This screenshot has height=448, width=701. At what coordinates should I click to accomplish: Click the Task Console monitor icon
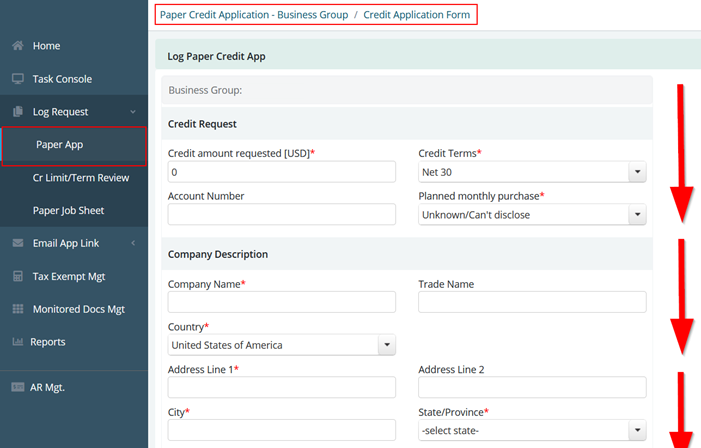(x=18, y=79)
